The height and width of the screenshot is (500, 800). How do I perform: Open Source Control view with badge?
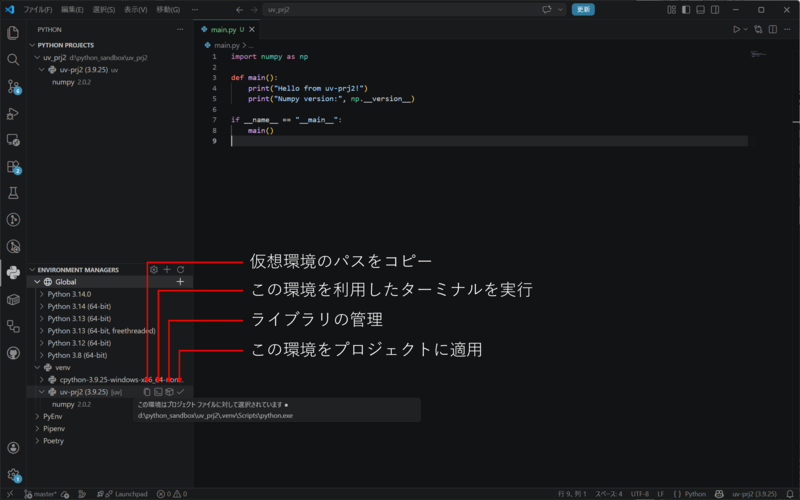click(x=13, y=87)
